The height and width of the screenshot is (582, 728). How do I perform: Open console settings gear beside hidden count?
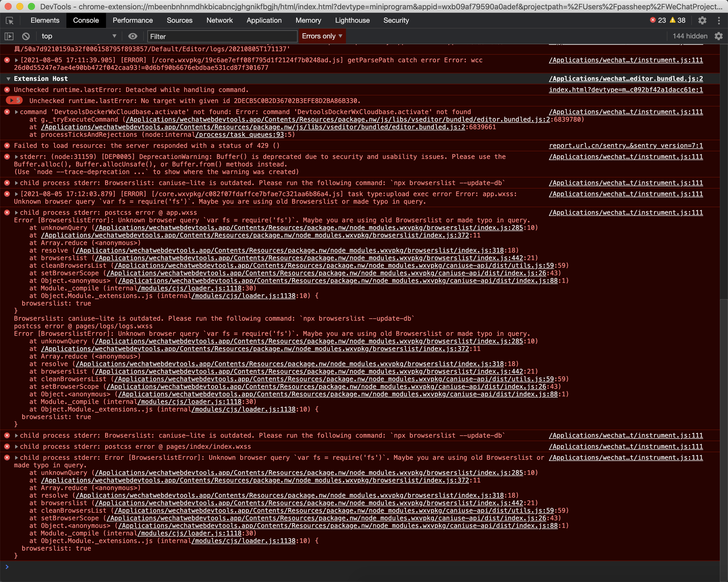click(719, 36)
